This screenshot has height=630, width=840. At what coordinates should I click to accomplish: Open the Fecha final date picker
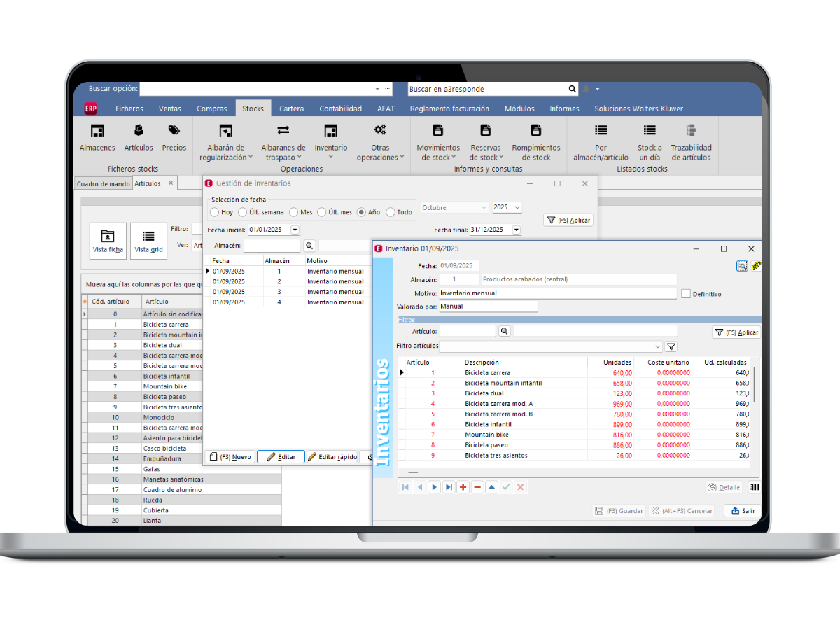point(516,230)
